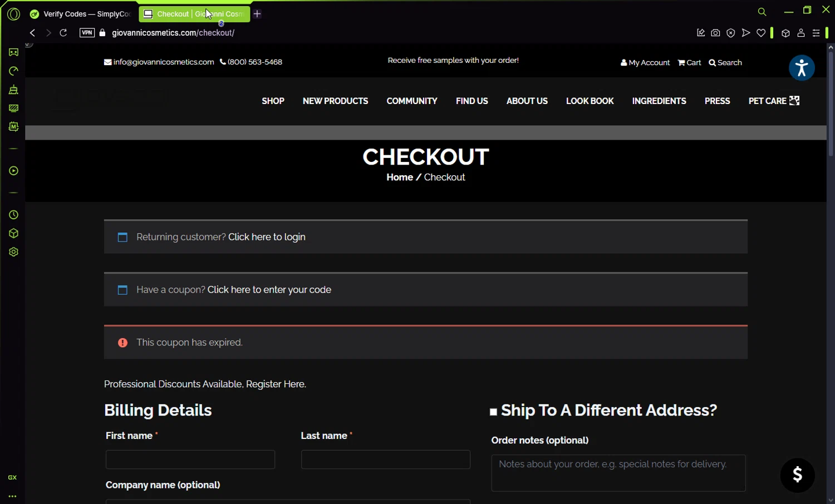
Task: Open accessibility widget button
Action: (x=802, y=68)
